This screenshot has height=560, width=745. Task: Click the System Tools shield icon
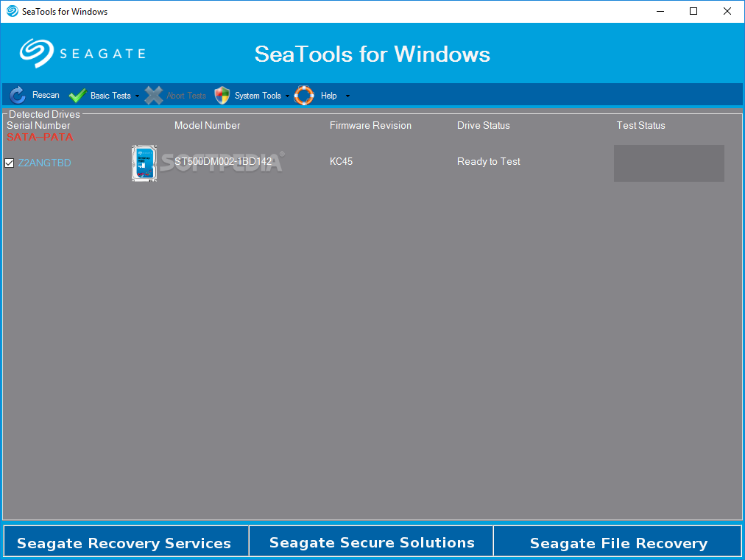pyautogui.click(x=222, y=96)
